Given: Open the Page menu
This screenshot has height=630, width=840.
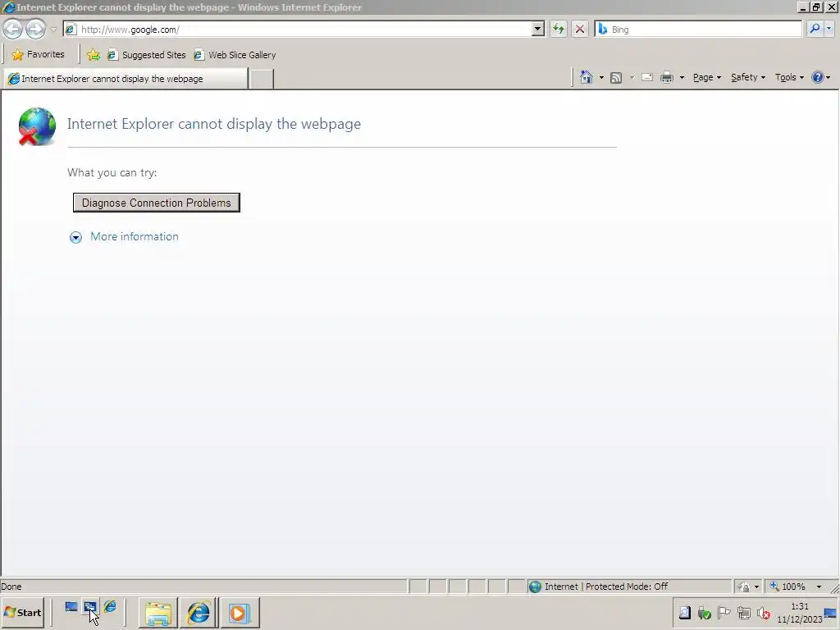Looking at the screenshot, I should click(x=706, y=78).
